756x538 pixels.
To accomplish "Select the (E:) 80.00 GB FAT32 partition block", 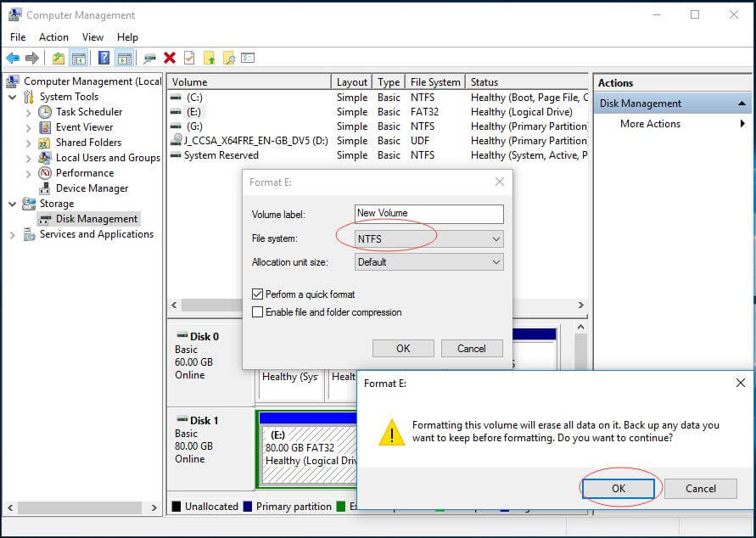I will point(309,449).
